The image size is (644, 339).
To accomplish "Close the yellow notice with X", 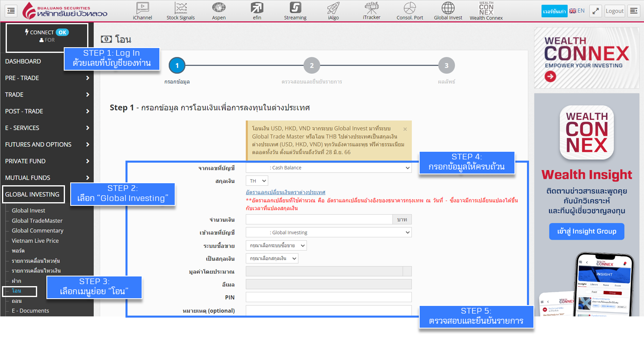I will [405, 129].
